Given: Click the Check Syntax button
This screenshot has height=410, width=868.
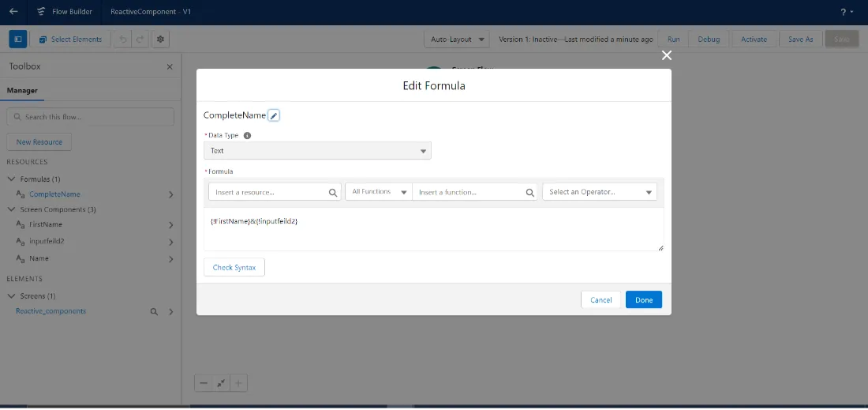Looking at the screenshot, I should [x=234, y=267].
